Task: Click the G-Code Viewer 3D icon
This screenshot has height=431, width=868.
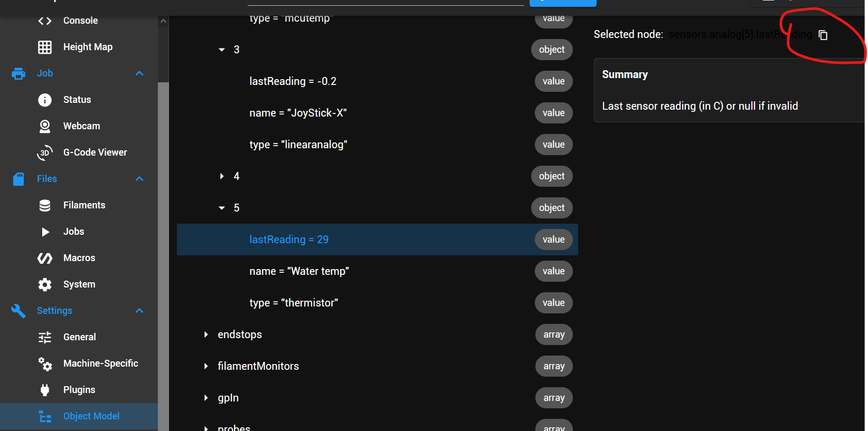Action: (45, 152)
